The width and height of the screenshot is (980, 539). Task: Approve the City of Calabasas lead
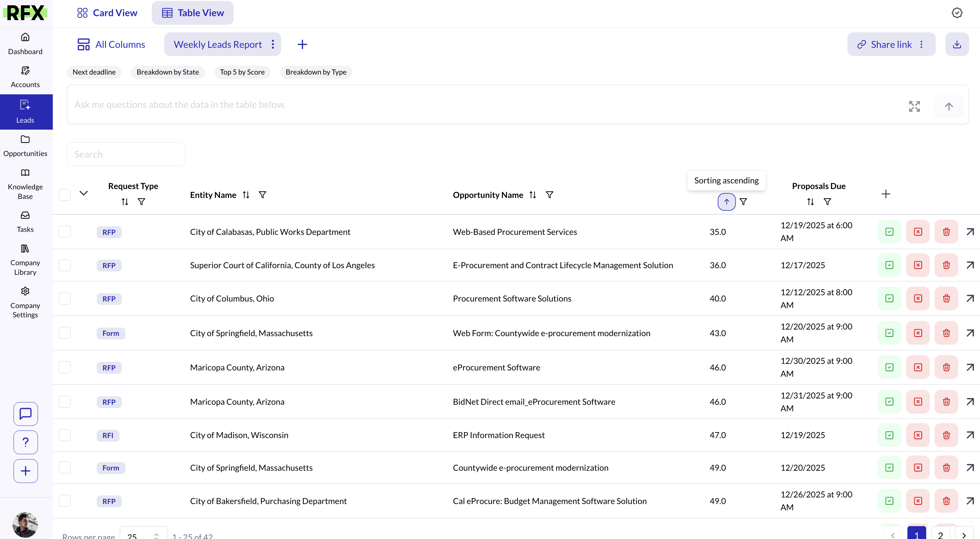coord(889,232)
